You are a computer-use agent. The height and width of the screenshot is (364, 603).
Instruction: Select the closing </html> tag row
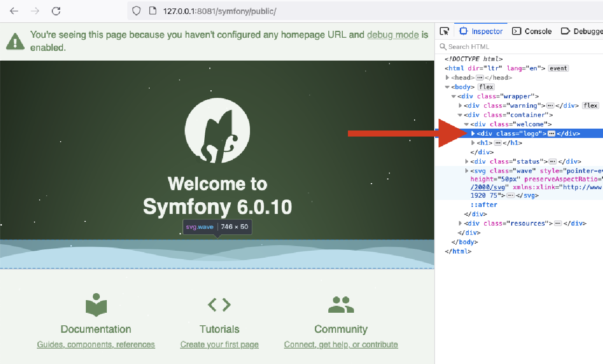pyautogui.click(x=519, y=251)
